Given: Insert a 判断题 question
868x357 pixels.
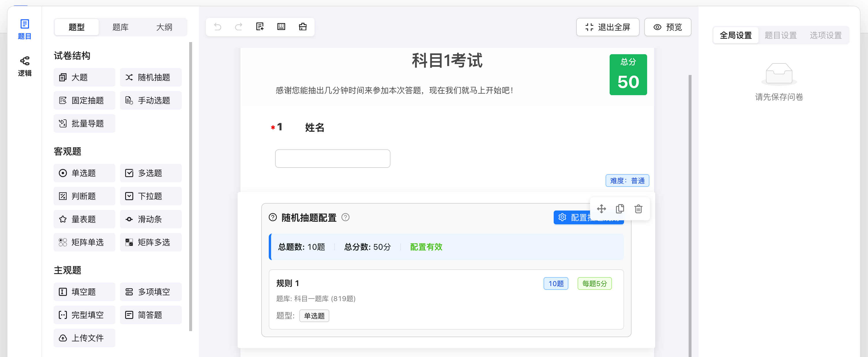Looking at the screenshot, I should click(x=84, y=196).
